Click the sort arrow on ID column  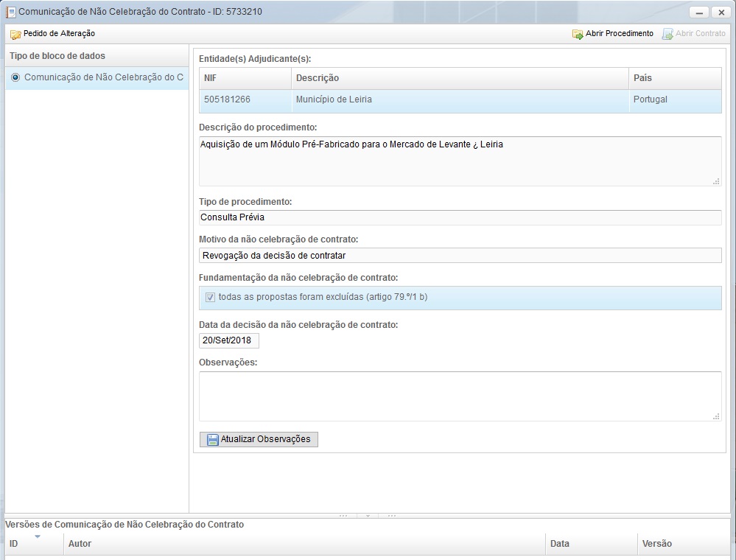click(38, 536)
